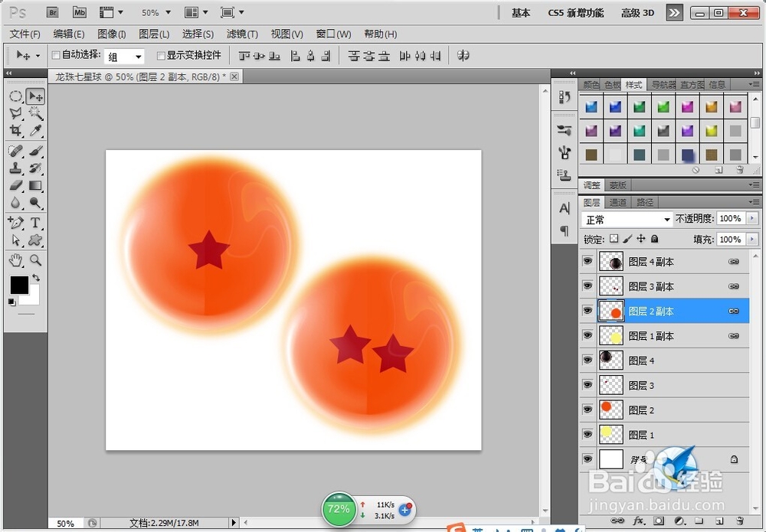Image resolution: width=766 pixels, height=532 pixels.
Task: Switch to the 路径 tab
Action: coord(644,203)
